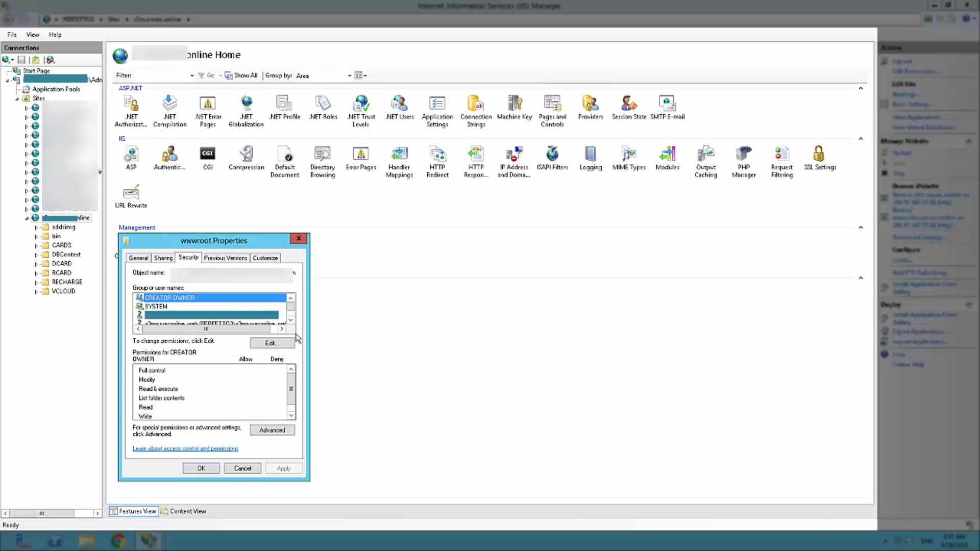Open the Group by Area dropdown
Viewport: 980px width, 551px height.
coord(350,76)
